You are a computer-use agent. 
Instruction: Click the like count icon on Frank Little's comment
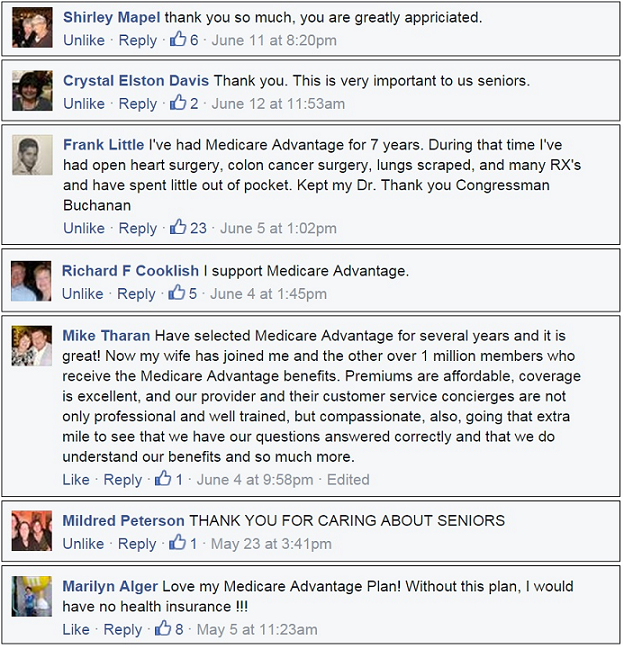coord(179,228)
